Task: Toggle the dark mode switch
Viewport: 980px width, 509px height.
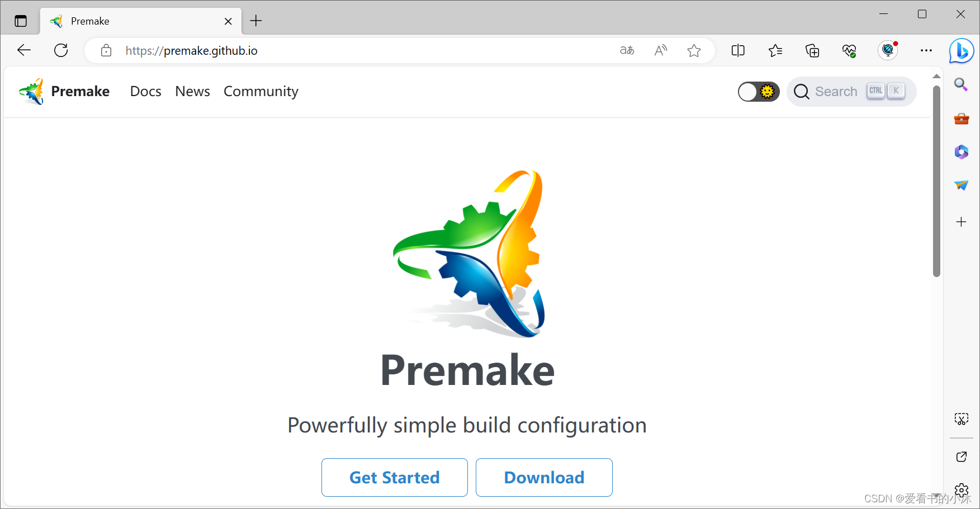Action: (759, 92)
